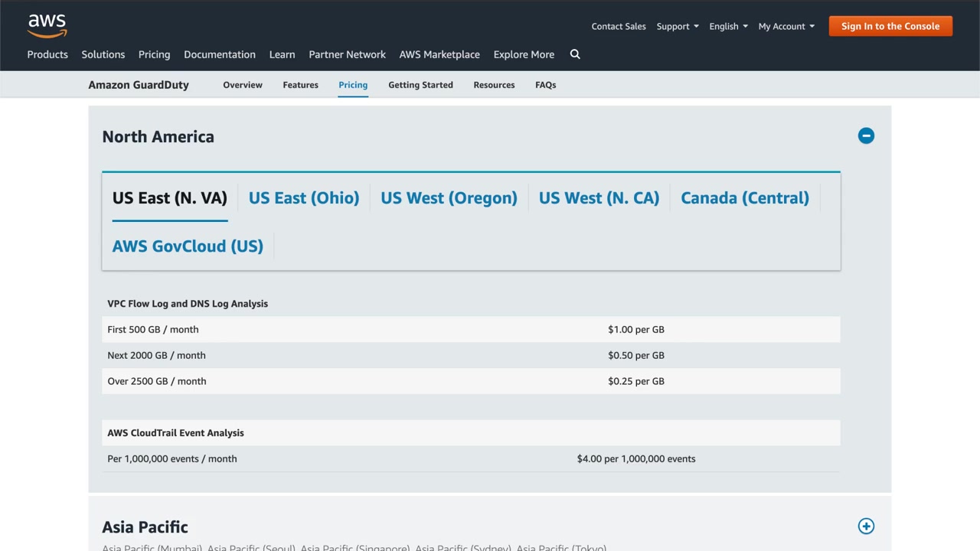Click Sign In to the Console
980x551 pixels.
[x=890, y=26]
